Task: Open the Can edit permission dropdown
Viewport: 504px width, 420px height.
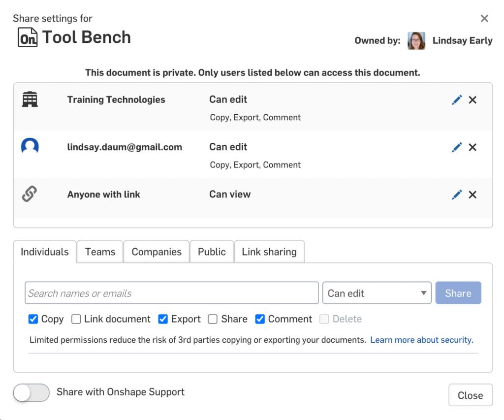Action: tap(377, 292)
